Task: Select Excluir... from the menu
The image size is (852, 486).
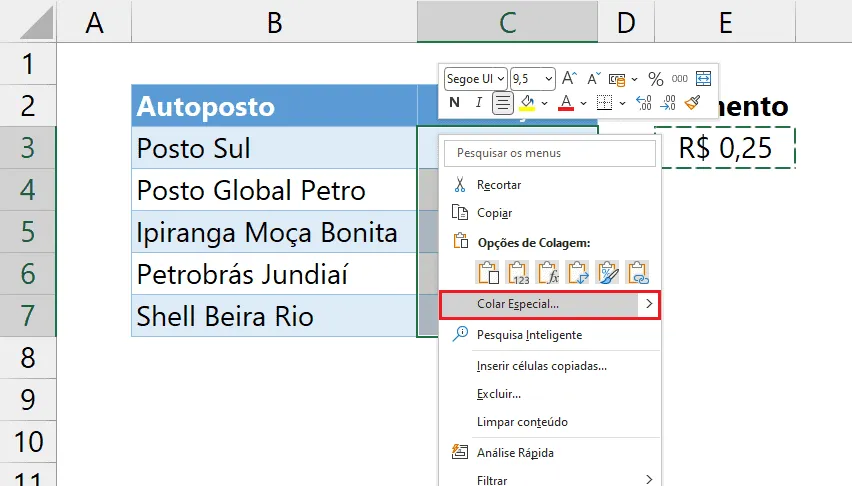Action: [550, 394]
